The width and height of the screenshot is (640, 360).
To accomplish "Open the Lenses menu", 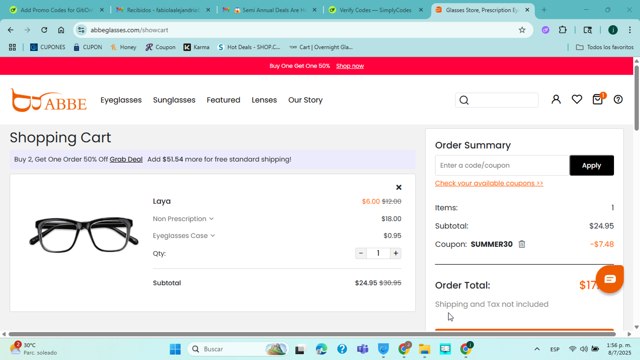I will pyautogui.click(x=264, y=100).
